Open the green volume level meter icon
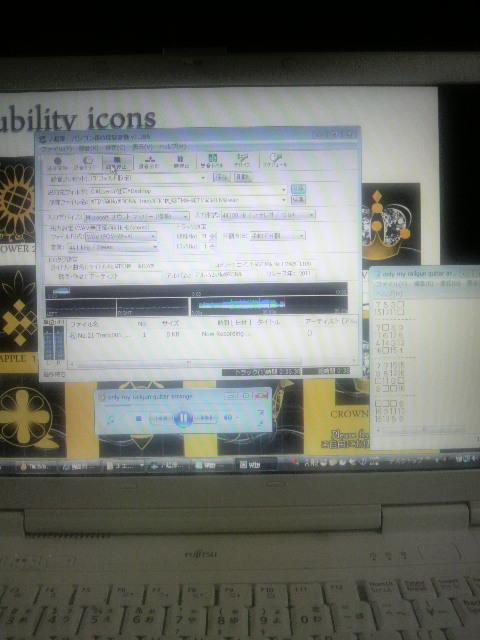480x640 pixels. (212, 160)
